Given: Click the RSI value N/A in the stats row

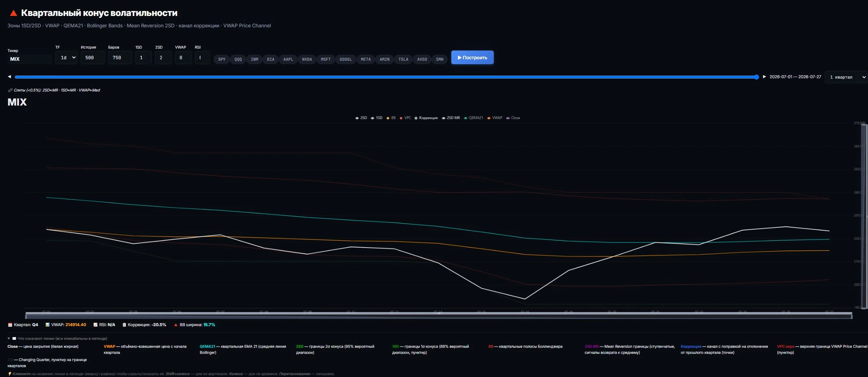Looking at the screenshot, I should coord(111,325).
